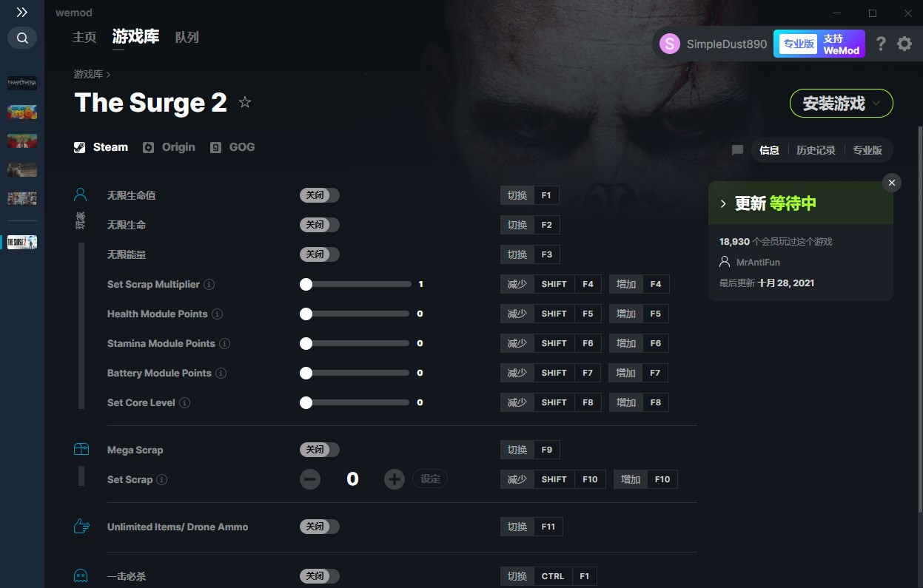Switch to the 信息 panel tab
This screenshot has width=923, height=588.
[x=770, y=150]
